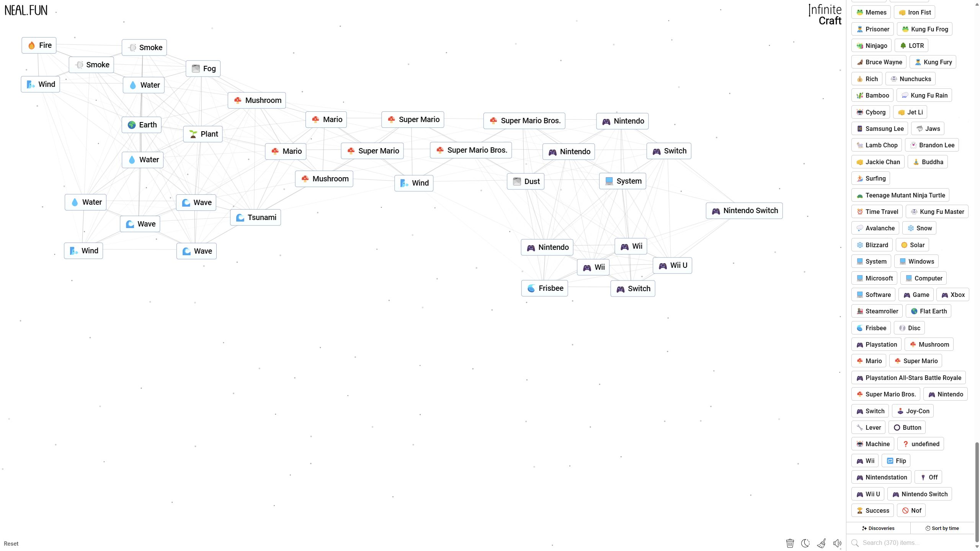Click the Nintendo Switch result button
980x551 pixels.
(745, 210)
